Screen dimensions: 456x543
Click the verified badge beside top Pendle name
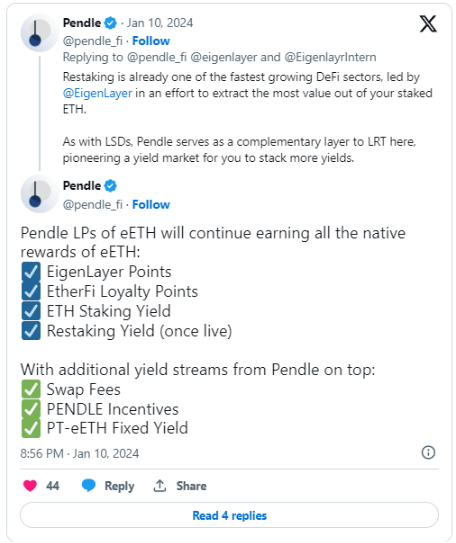tap(110, 23)
